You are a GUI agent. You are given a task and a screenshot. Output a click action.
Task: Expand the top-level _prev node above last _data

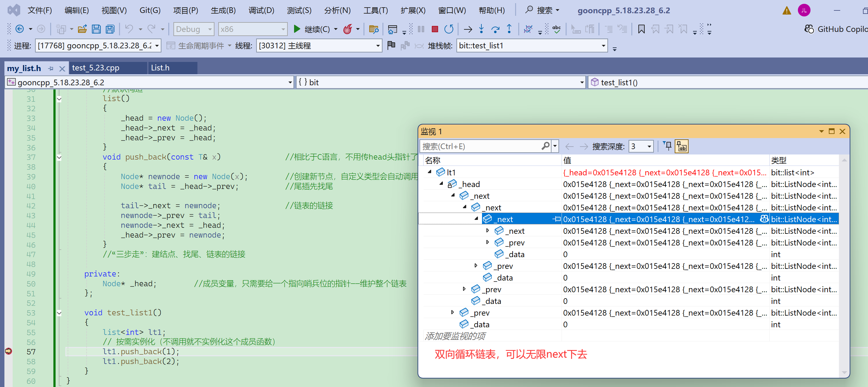(x=453, y=312)
